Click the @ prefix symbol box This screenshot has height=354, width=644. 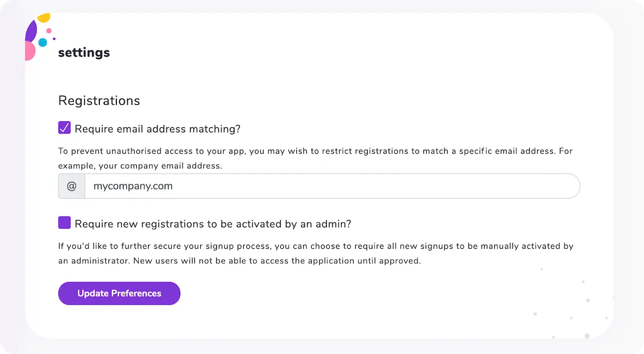coord(72,186)
